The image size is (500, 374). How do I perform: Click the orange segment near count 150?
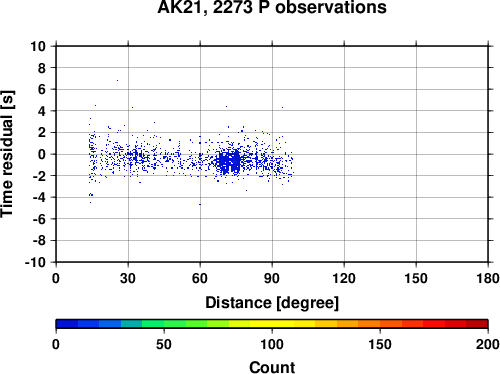click(x=380, y=324)
